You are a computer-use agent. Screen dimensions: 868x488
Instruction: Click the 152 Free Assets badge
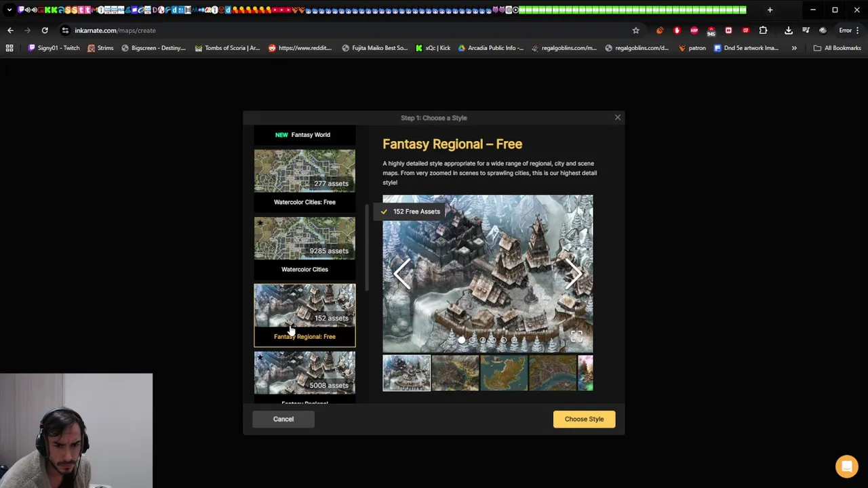411,211
